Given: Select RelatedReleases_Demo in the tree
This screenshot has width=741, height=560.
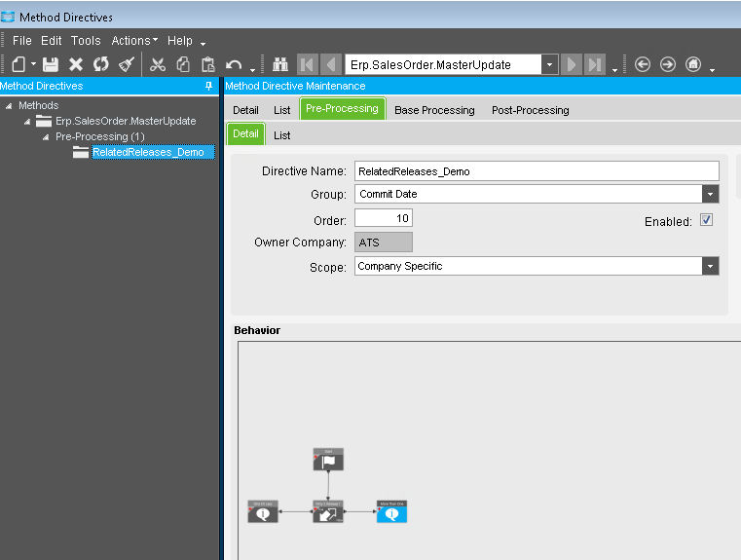Looking at the screenshot, I should pyautogui.click(x=148, y=152).
